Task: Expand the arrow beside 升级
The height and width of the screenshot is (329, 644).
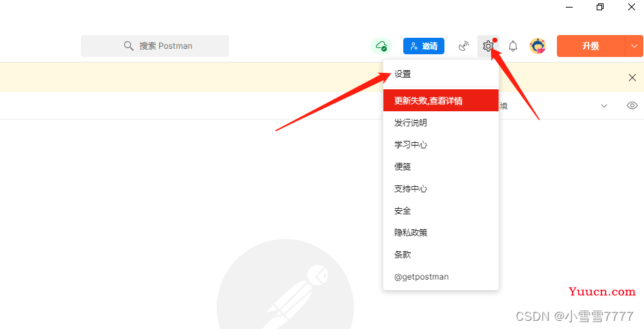Action: point(634,46)
